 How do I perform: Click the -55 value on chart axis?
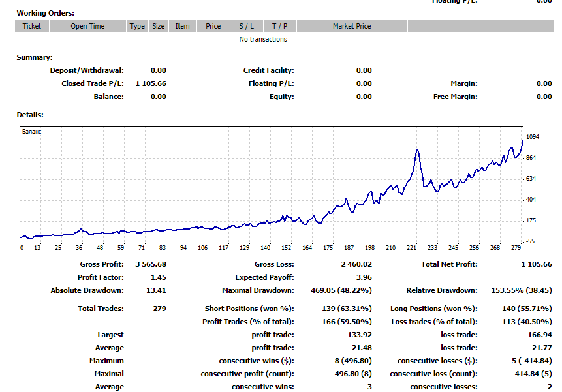(x=530, y=241)
